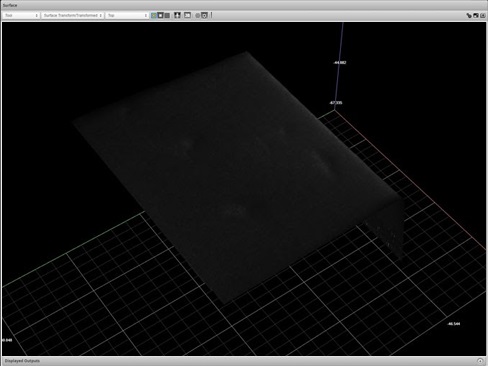Click the window layout icon at top-right

point(476,15)
